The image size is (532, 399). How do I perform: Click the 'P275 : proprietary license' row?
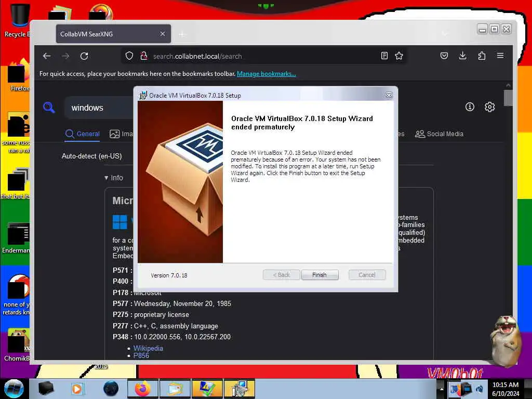(151, 314)
